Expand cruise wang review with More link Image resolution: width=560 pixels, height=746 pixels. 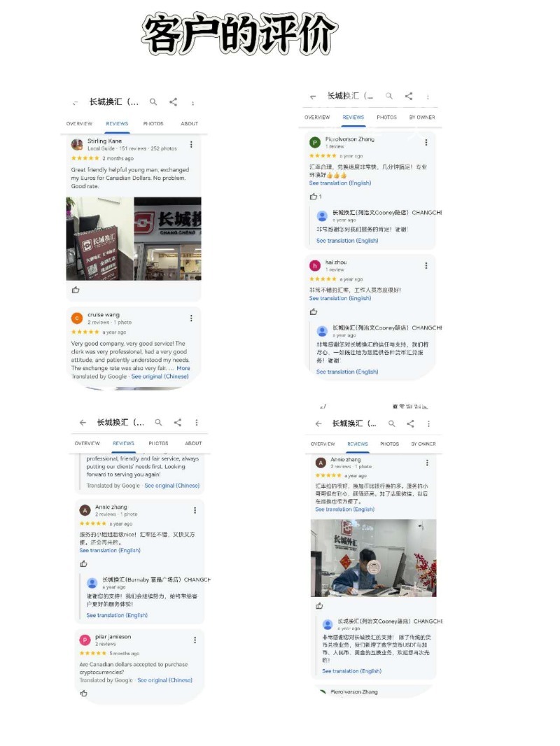tap(183, 368)
